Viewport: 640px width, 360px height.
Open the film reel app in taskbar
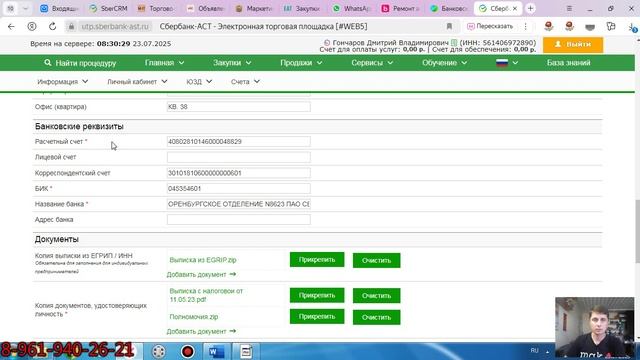159,351
